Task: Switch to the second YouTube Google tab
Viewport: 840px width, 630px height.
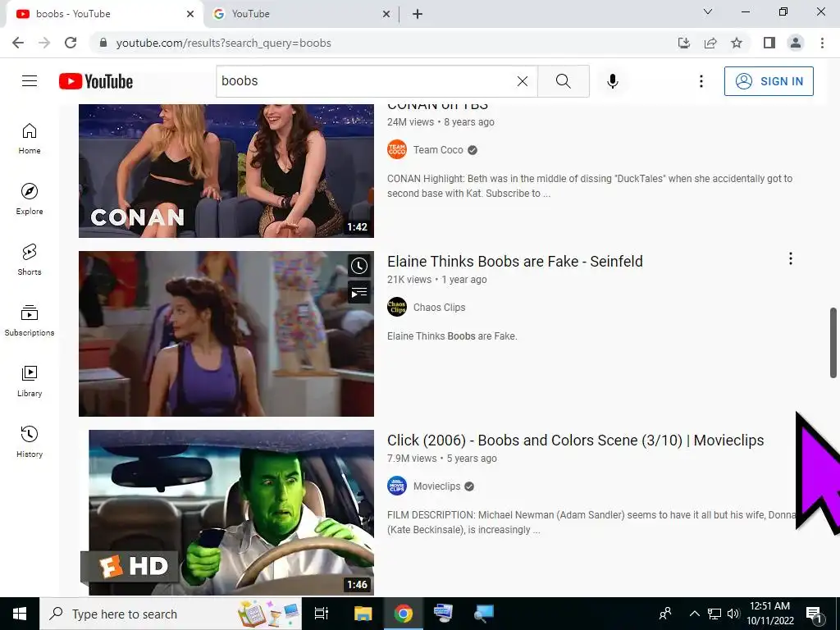Action: pyautogui.click(x=302, y=14)
